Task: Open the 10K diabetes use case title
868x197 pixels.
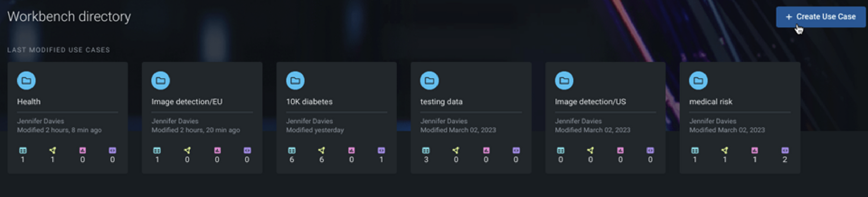Action: coord(309,102)
